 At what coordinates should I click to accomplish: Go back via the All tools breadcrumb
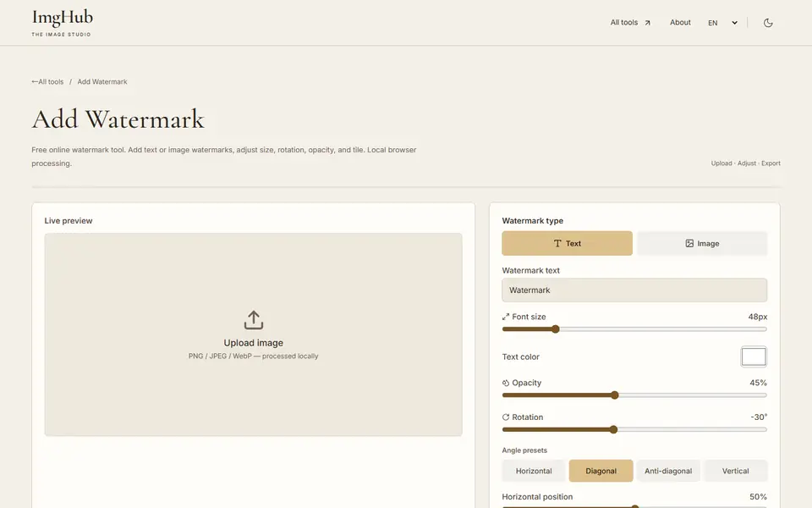47,82
